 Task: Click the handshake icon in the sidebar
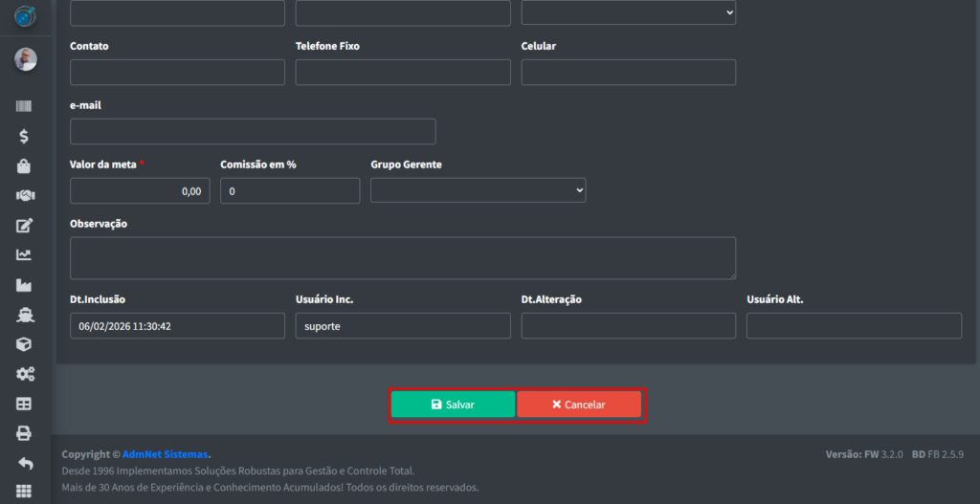[x=24, y=196]
